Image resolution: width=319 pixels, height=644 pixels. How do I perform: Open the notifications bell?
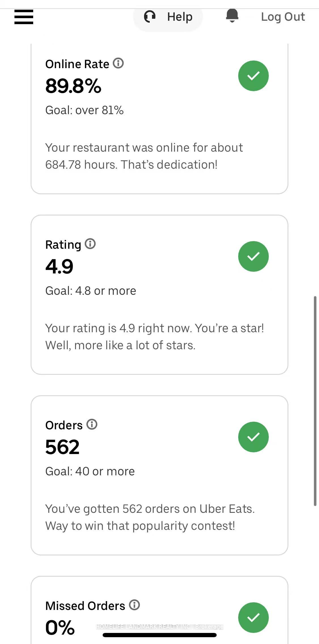232,16
